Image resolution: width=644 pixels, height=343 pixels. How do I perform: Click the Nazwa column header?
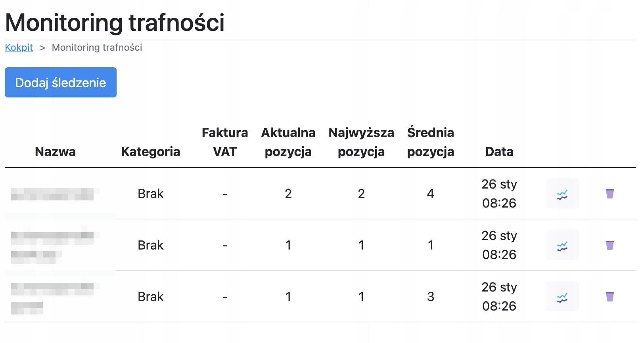[x=55, y=152]
